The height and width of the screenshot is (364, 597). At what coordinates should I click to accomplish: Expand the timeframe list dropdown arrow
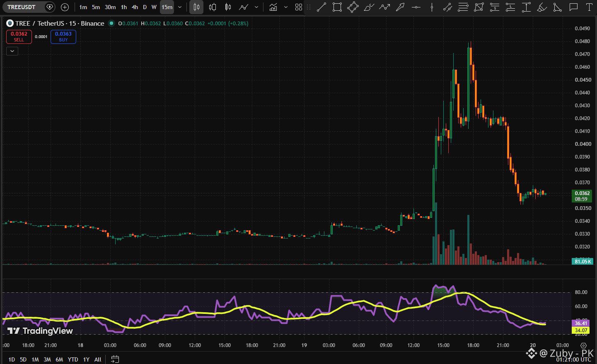coord(180,7)
